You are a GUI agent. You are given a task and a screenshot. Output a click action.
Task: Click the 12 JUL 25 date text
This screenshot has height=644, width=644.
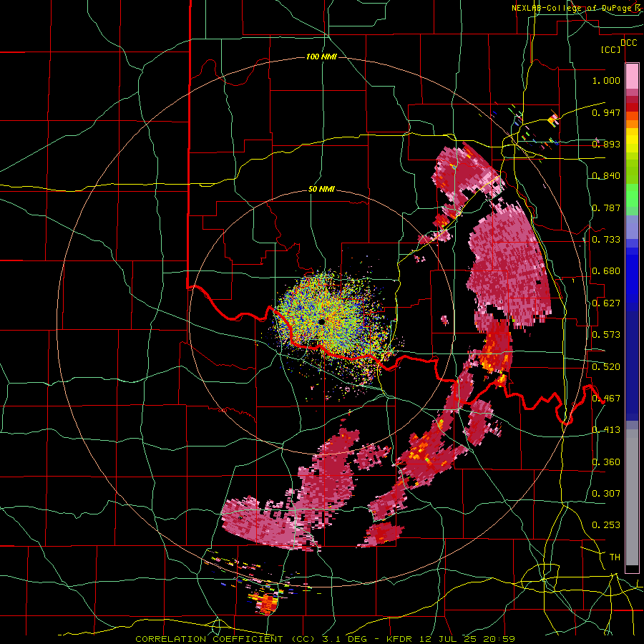point(444,639)
